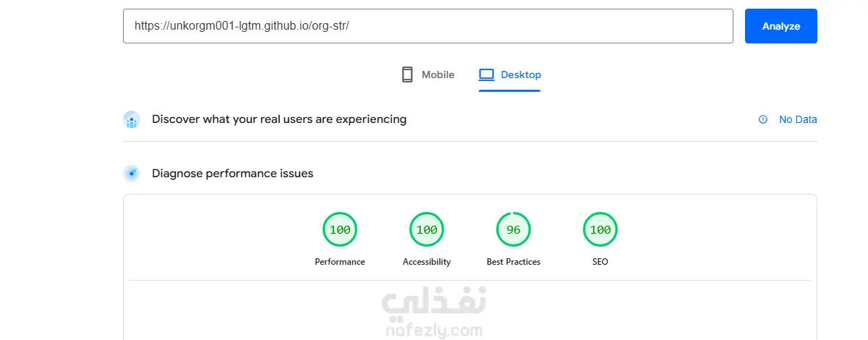868x340 pixels.
Task: Open the No Data link
Action: [798, 119]
